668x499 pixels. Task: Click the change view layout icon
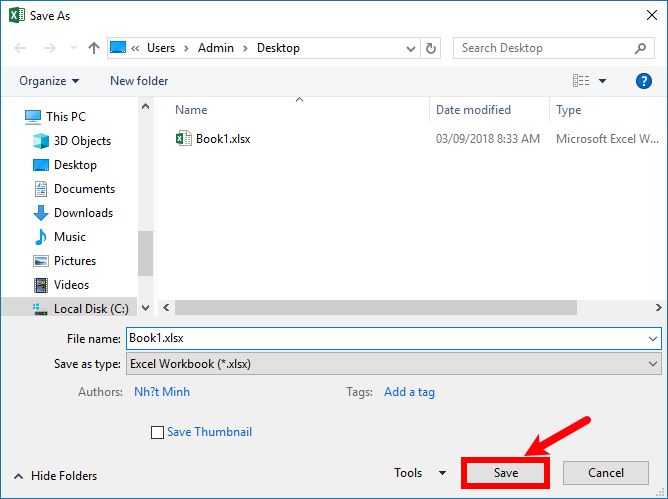581,81
